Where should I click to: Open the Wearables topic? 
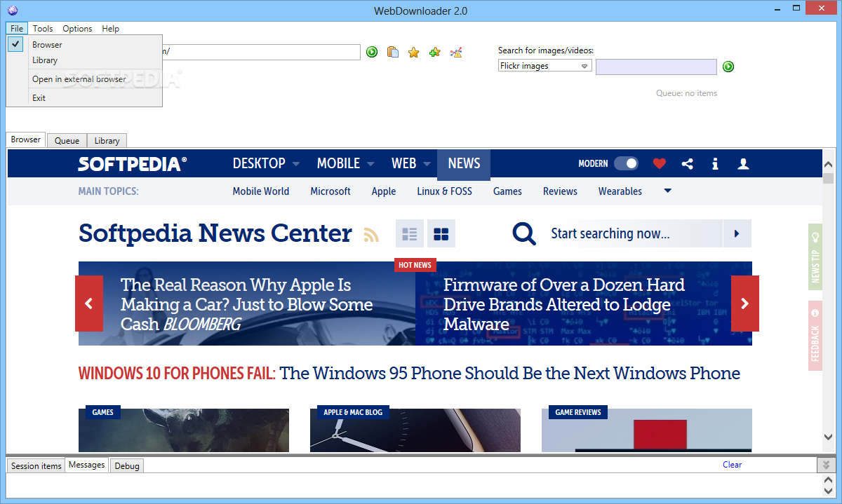coord(620,191)
